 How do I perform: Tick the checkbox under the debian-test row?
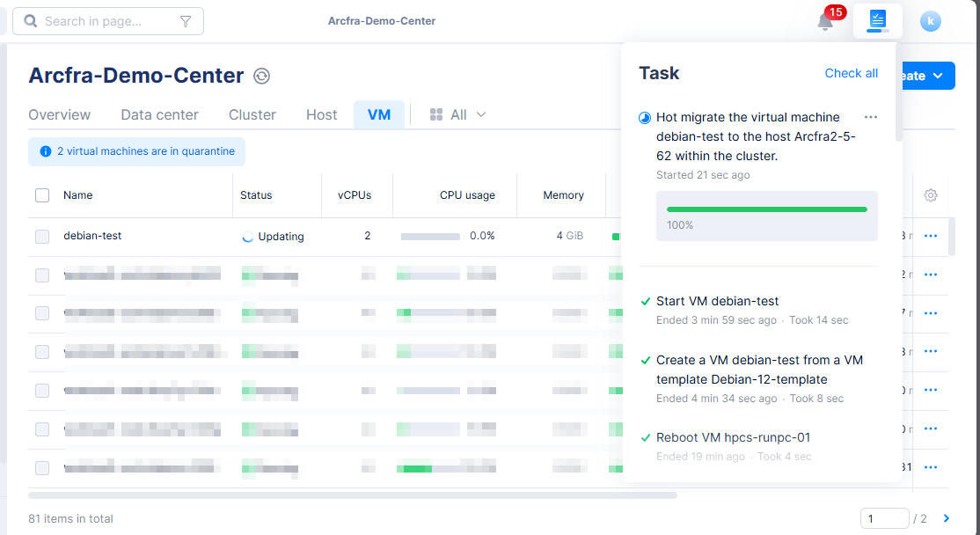point(42,275)
